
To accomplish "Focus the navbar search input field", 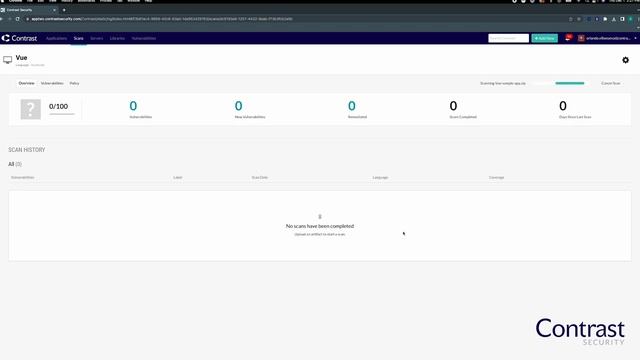I will (508, 38).
